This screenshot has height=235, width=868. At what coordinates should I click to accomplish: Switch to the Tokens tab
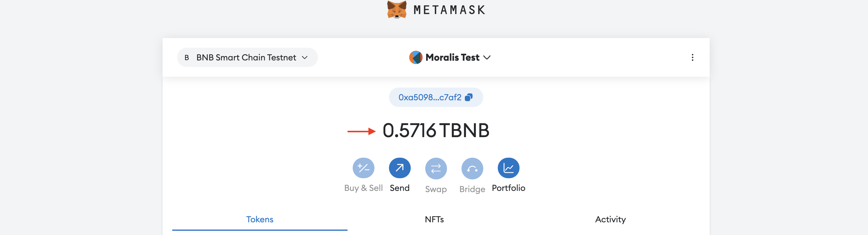pyautogui.click(x=260, y=220)
